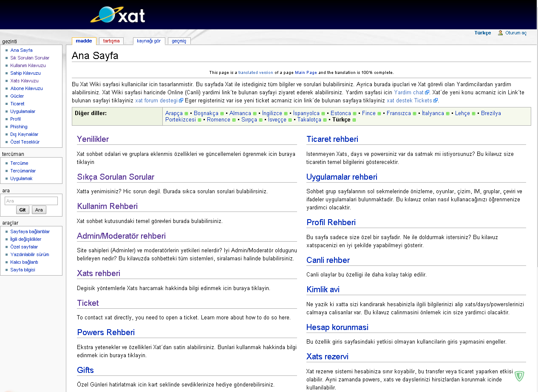Click the external link icon after Yardim chat
This screenshot has width=538, height=392.
[x=427, y=92]
